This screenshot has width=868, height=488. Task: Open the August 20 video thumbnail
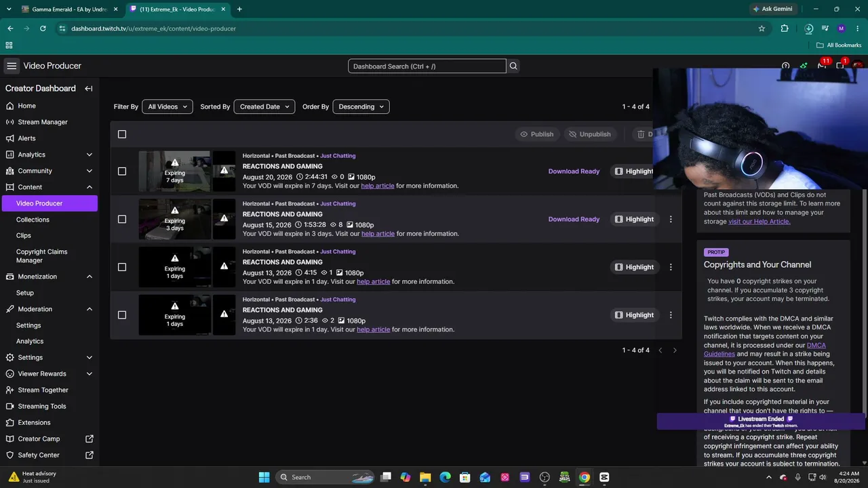click(x=174, y=171)
